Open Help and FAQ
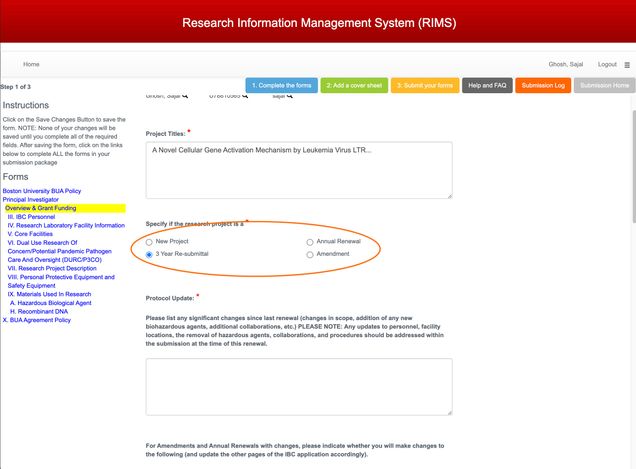This screenshot has height=469, width=636. [x=487, y=86]
